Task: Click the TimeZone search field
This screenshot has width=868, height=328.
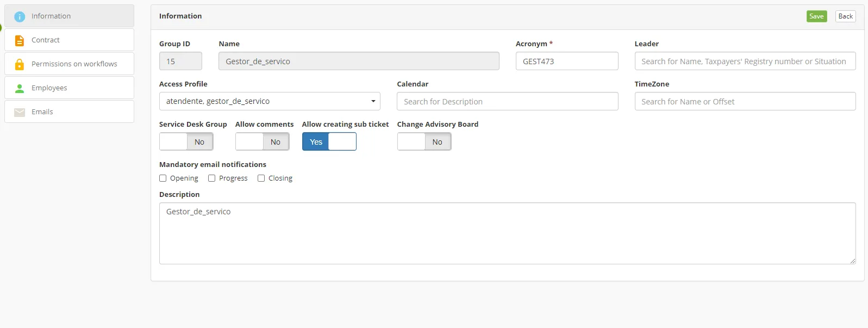Action: [745, 101]
